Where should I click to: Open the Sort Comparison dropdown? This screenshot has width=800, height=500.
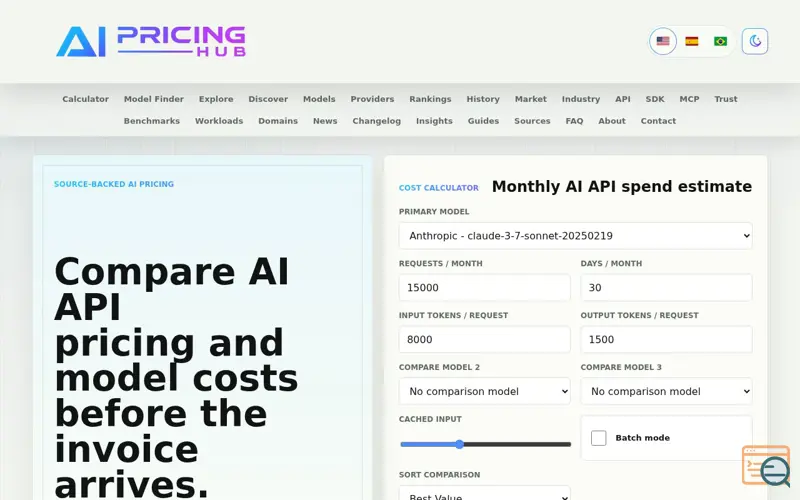[485, 494]
